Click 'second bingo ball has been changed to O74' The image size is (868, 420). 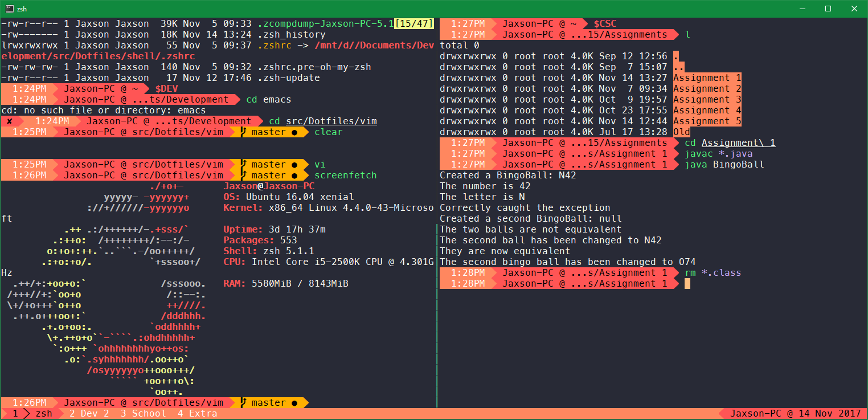567,262
